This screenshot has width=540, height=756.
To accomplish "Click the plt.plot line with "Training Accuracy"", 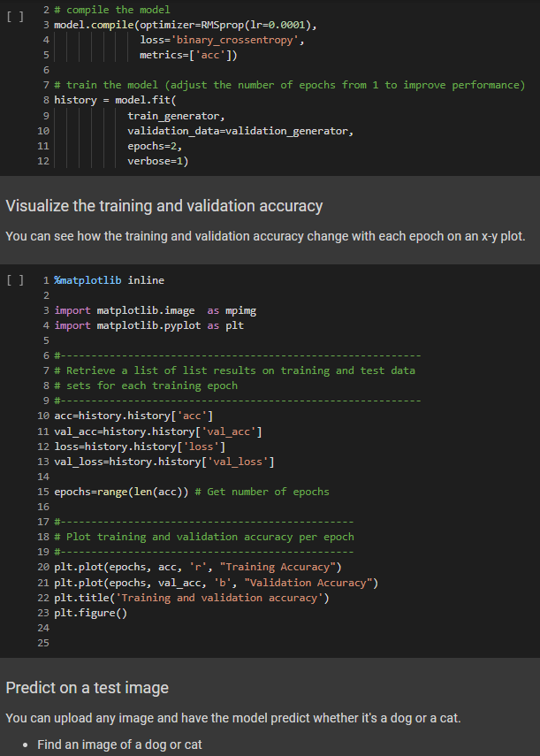I will (198, 567).
